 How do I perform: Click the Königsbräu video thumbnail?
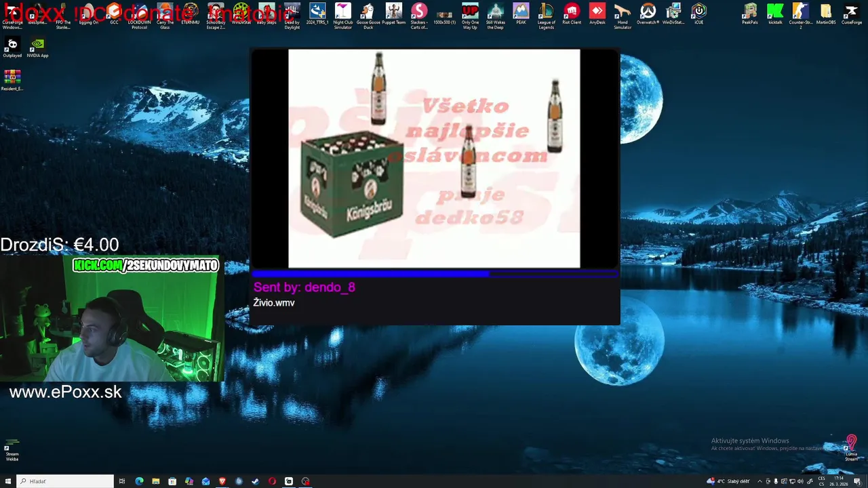click(434, 159)
